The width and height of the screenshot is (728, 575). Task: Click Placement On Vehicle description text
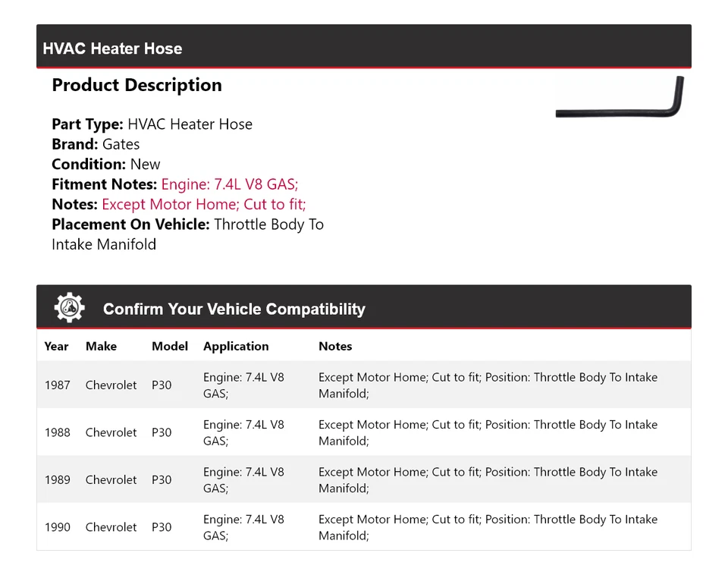click(x=187, y=234)
